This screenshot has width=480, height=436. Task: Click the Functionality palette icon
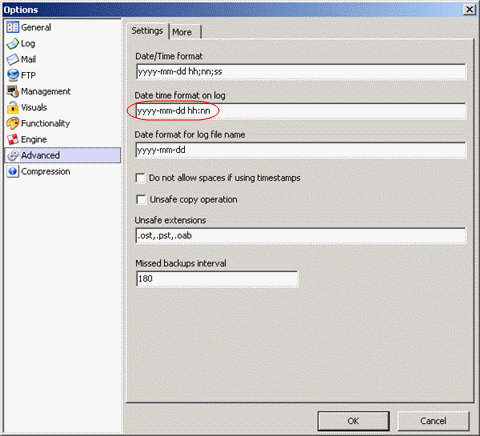coord(13,123)
